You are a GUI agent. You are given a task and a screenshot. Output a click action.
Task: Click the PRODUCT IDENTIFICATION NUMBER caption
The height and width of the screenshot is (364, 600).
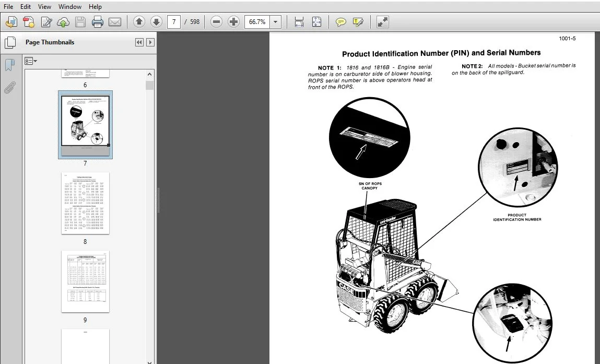(517, 217)
